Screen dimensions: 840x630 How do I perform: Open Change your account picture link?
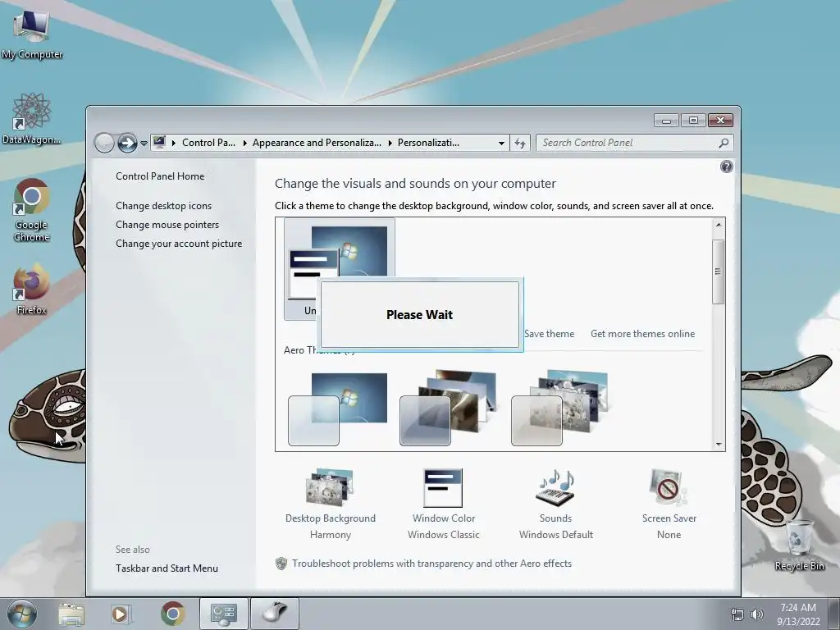coord(178,243)
